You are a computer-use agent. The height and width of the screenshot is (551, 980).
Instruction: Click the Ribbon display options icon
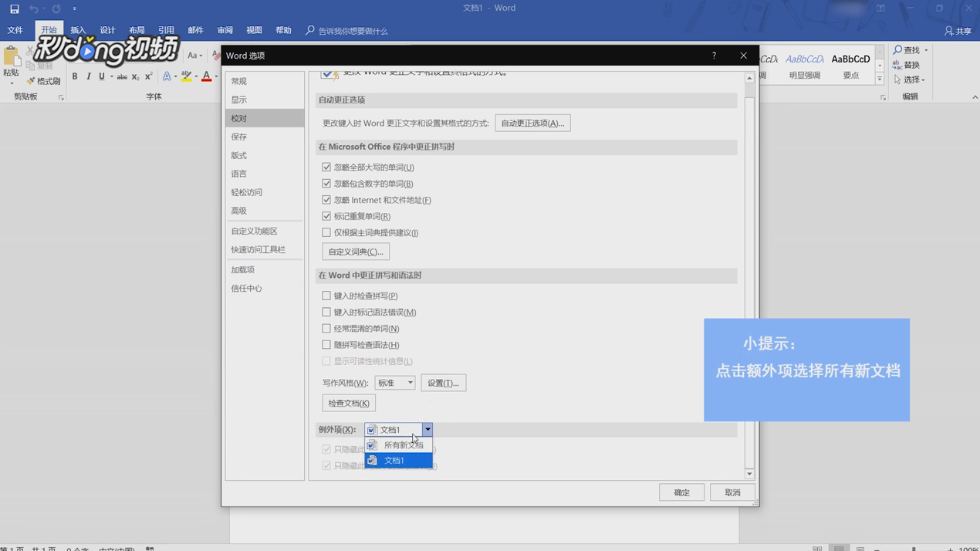click(x=880, y=8)
